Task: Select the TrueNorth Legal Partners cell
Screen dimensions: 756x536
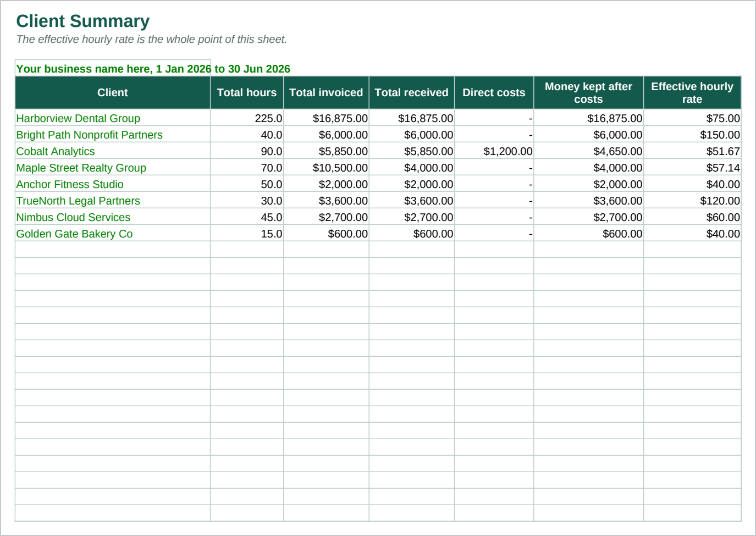Action: click(x=113, y=201)
